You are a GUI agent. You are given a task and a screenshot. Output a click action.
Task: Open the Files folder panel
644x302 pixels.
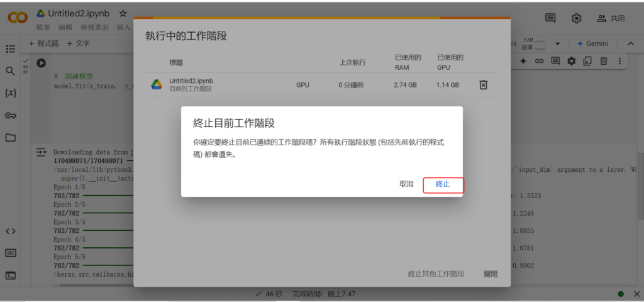(x=10, y=137)
